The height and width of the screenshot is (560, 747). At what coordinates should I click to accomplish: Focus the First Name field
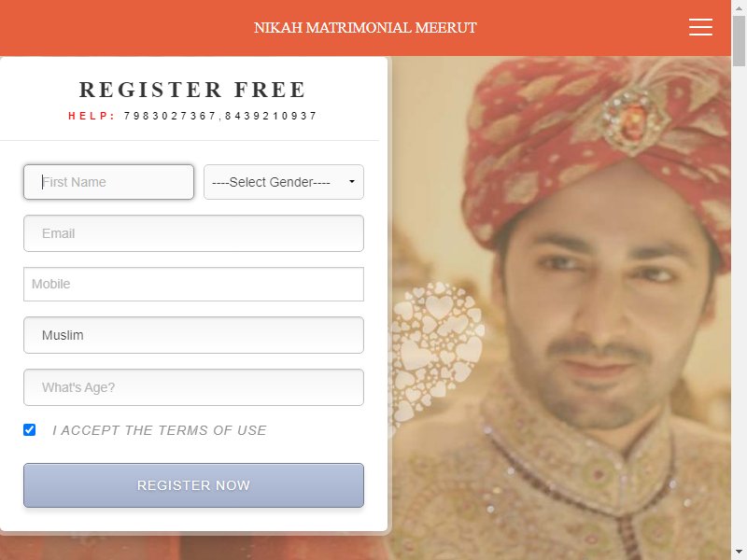click(x=108, y=182)
